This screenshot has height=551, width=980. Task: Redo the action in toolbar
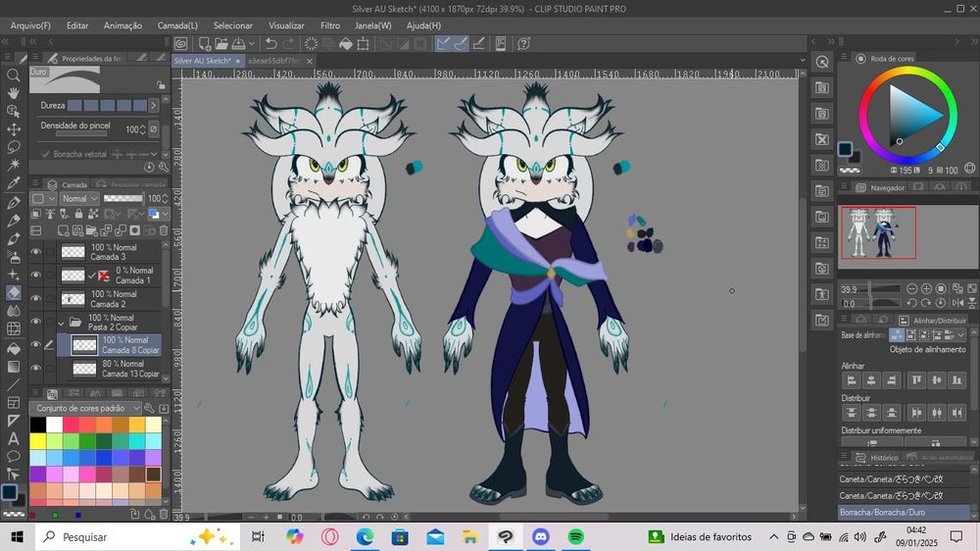point(288,44)
